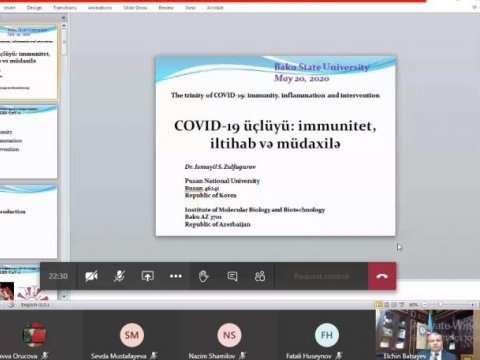This screenshot has height=360, width=480.
Task: Hang up the call with red button
Action: (x=382, y=276)
